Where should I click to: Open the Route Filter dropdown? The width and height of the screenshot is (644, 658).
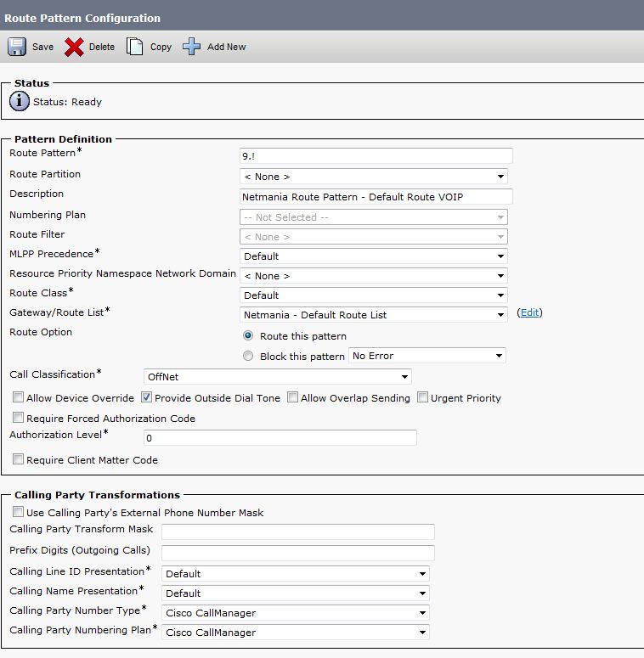[x=374, y=237]
